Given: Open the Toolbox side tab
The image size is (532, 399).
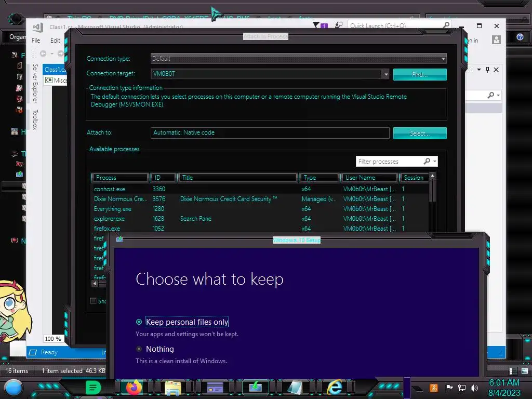Looking at the screenshot, I should (35, 119).
